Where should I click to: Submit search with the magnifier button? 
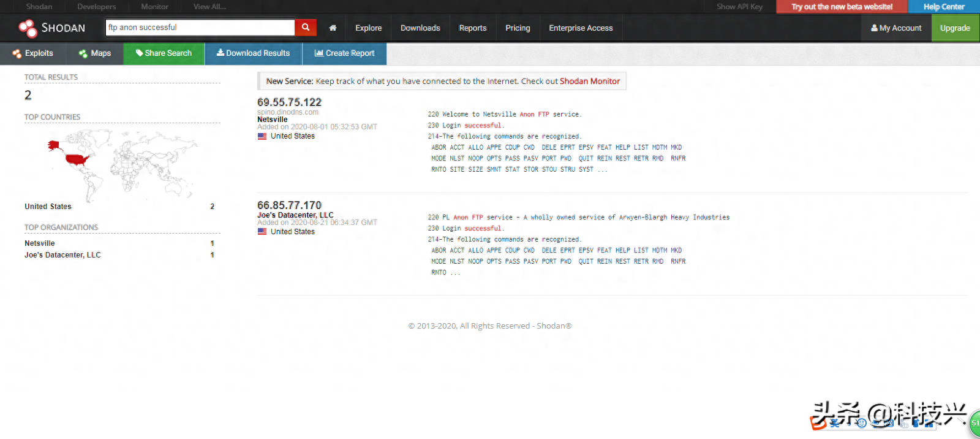(x=306, y=28)
